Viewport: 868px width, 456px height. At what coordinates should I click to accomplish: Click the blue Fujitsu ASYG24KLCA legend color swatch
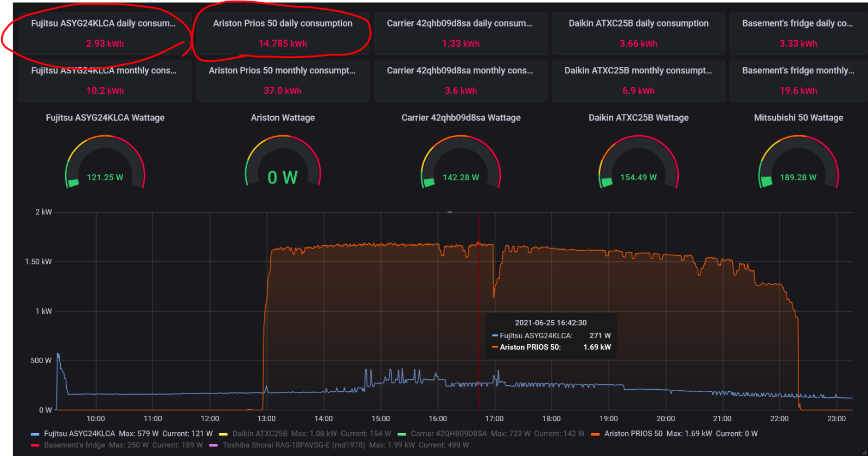[x=35, y=434]
